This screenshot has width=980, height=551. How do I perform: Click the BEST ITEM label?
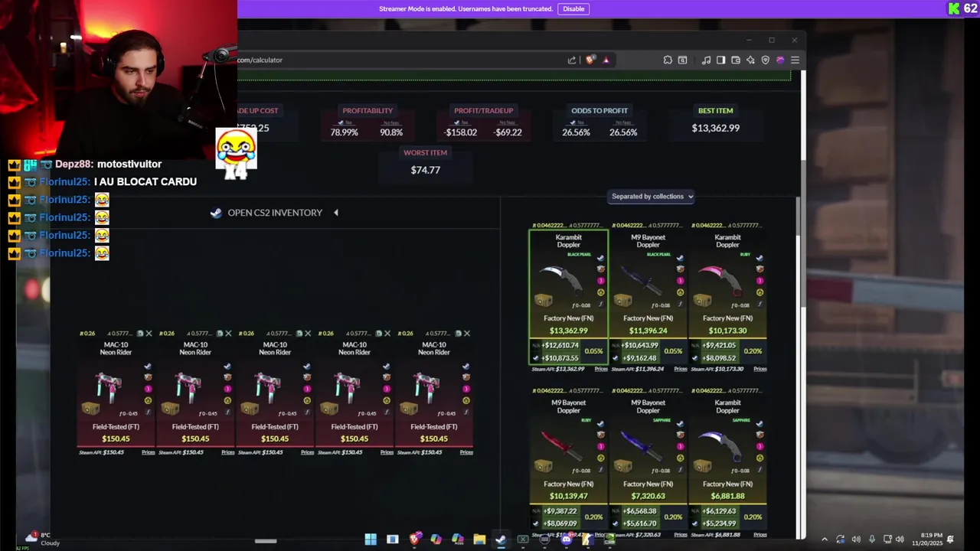pos(715,110)
